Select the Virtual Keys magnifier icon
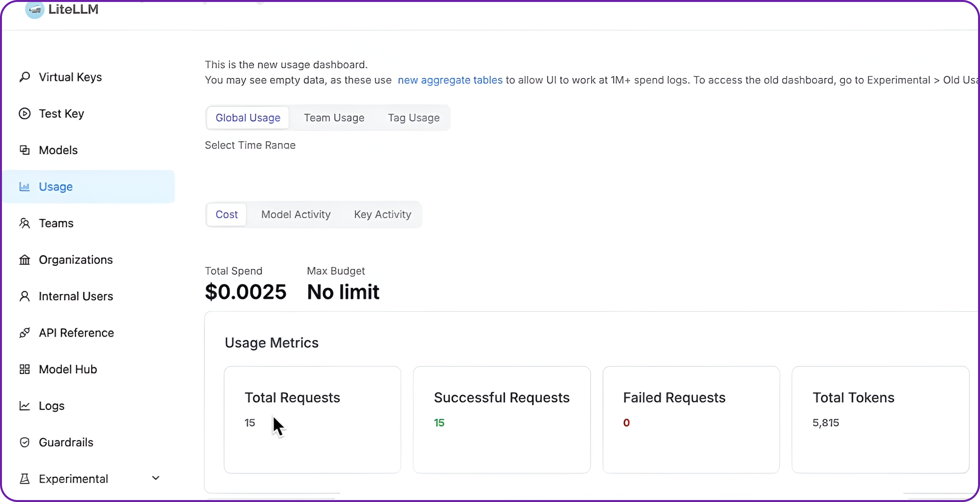The image size is (980, 502). click(24, 77)
